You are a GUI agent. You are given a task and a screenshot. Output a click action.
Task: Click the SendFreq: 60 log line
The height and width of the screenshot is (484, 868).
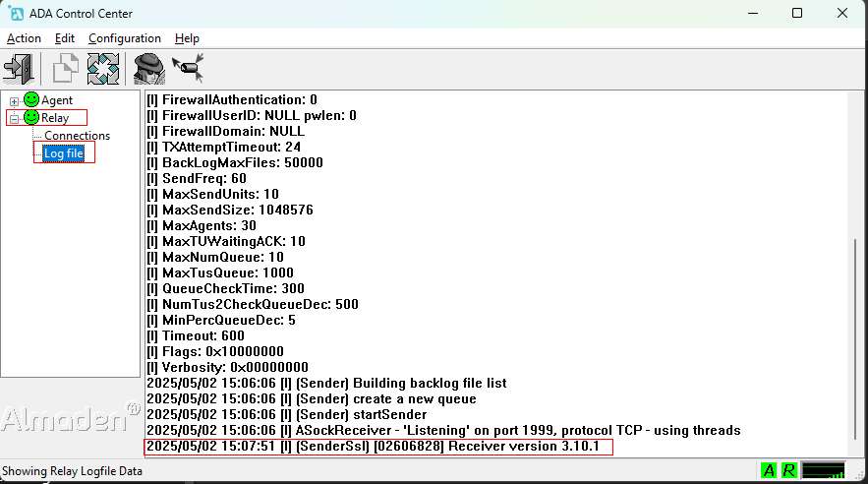[x=197, y=178]
